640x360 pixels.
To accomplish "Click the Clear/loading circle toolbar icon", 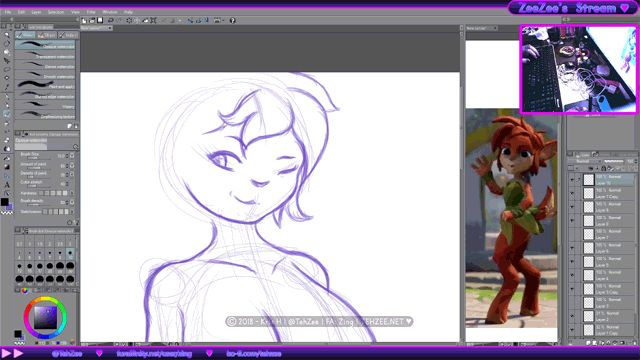I will point(129,20).
